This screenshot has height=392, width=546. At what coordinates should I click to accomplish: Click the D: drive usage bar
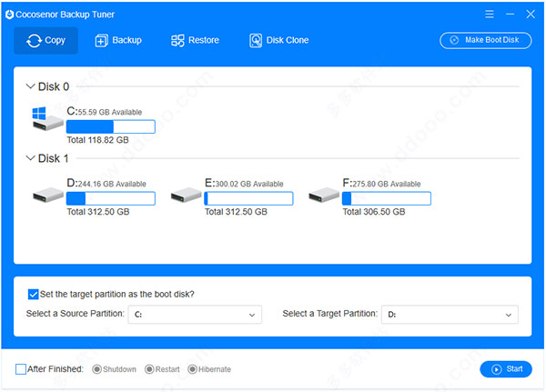click(x=111, y=198)
